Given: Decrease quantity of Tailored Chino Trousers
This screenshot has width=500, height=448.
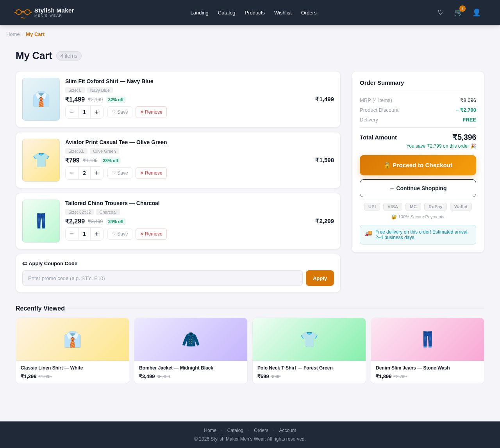Looking at the screenshot, I should [72, 234].
